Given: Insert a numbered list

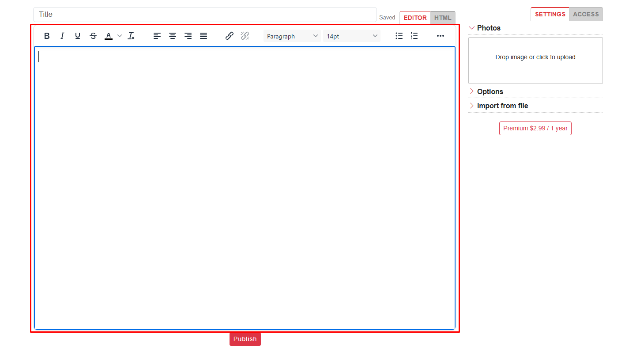Looking at the screenshot, I should [414, 36].
